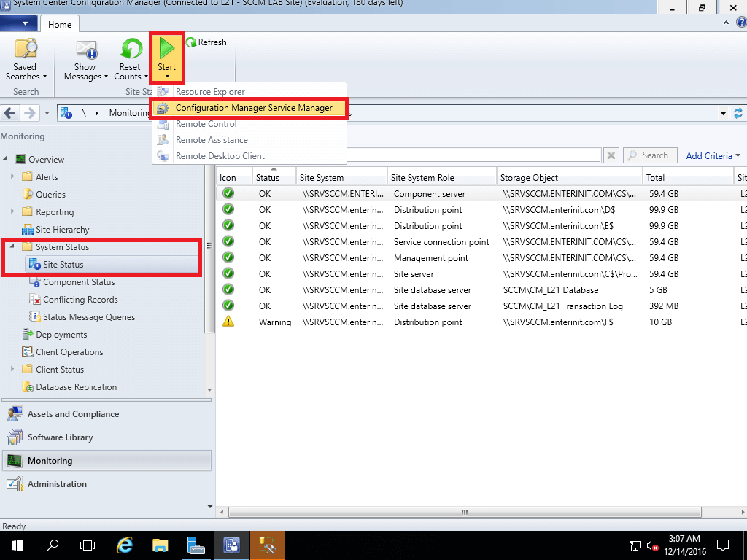The height and width of the screenshot is (560, 747).
Task: Open navigation history dropdown arrow
Action: [47, 113]
